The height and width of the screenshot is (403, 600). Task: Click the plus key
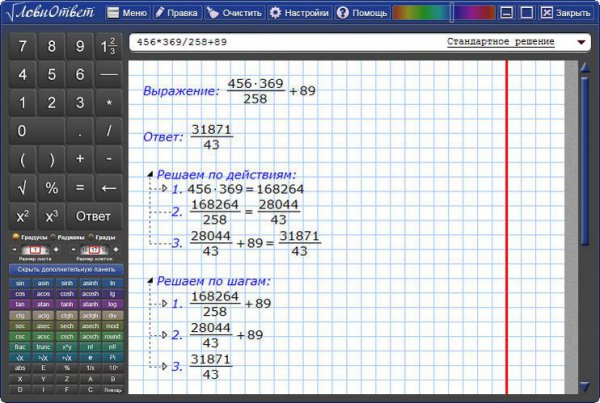coord(80,159)
